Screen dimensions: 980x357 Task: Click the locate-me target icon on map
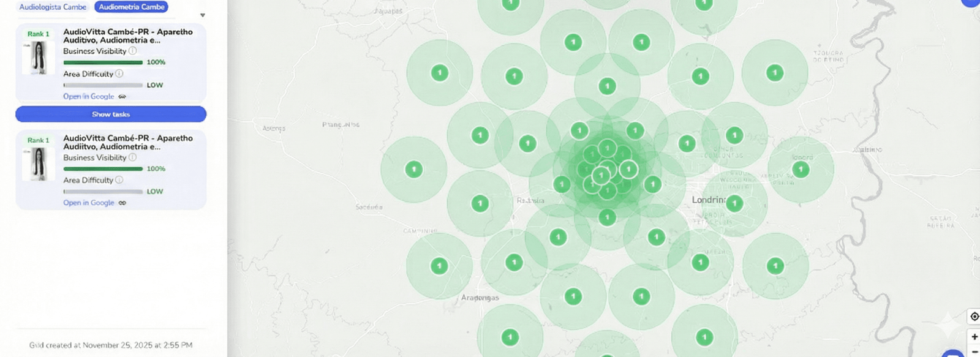974,317
